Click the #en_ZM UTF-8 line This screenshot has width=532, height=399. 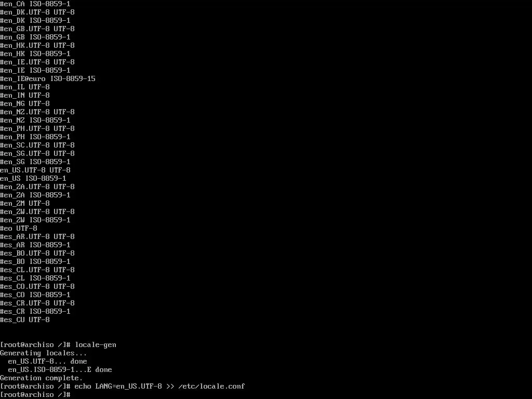25,203
